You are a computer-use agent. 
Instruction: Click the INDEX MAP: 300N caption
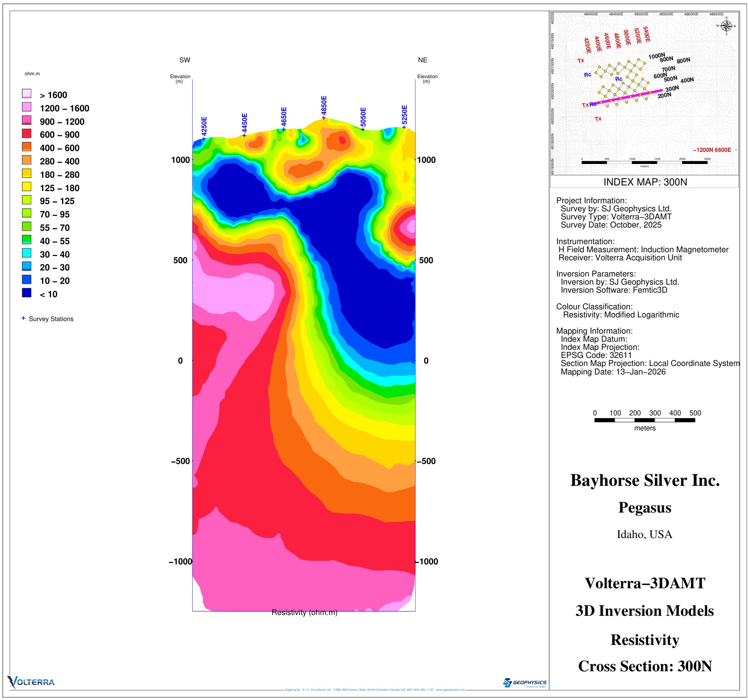[x=645, y=182]
